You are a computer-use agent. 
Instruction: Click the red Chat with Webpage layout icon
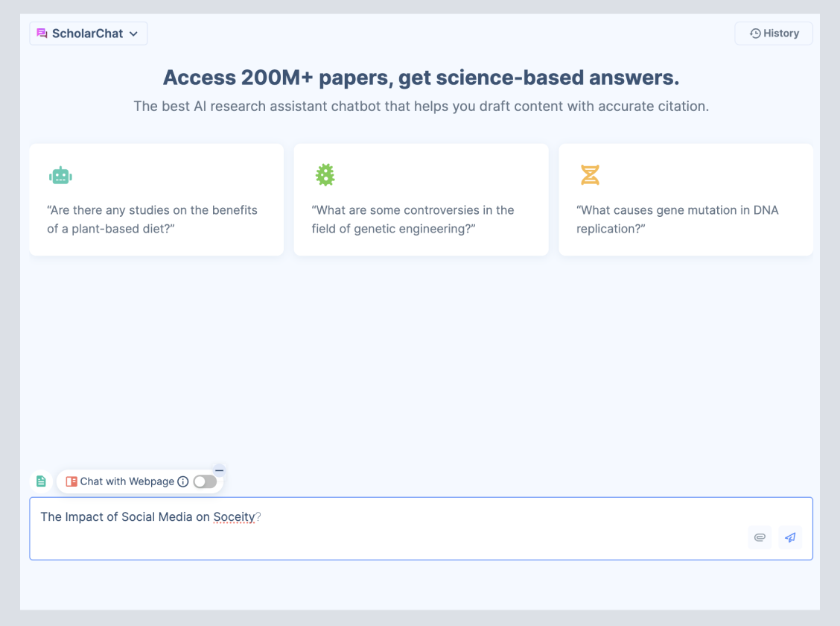pyautogui.click(x=71, y=481)
